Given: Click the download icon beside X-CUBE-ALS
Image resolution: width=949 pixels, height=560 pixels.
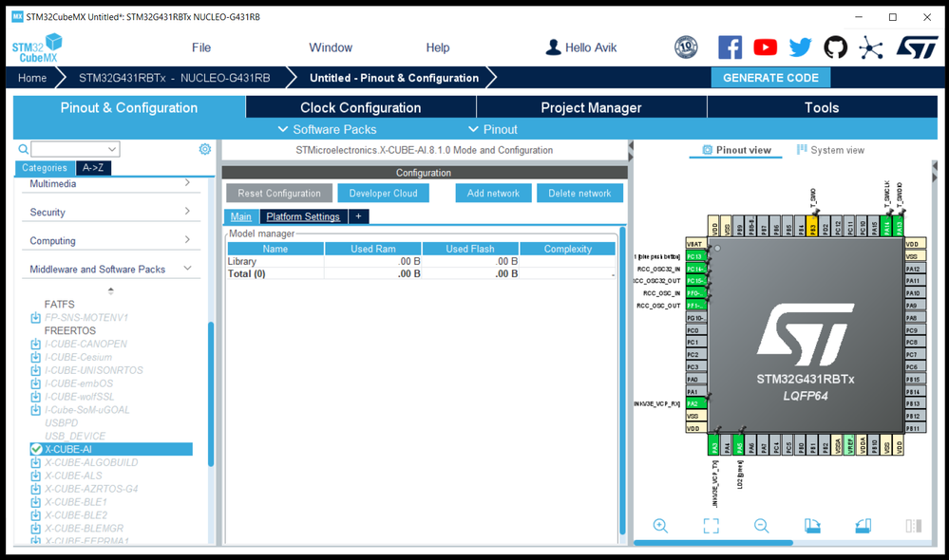Looking at the screenshot, I should [36, 476].
